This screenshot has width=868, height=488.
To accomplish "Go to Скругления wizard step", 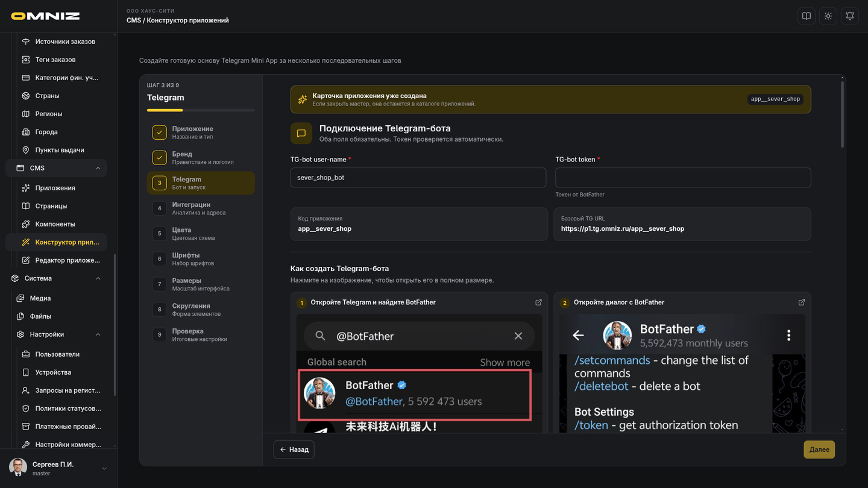I will point(201,310).
